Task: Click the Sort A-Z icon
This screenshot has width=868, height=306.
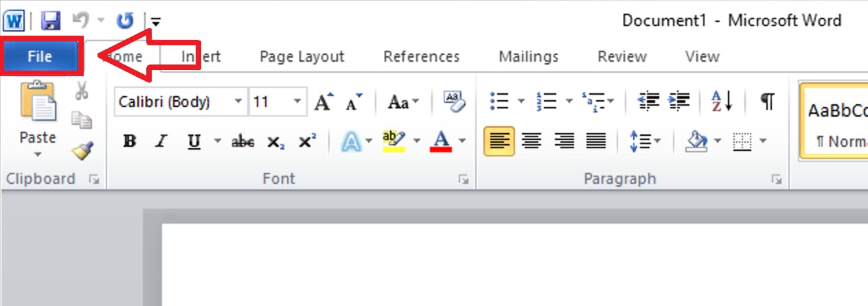Action: 722,102
